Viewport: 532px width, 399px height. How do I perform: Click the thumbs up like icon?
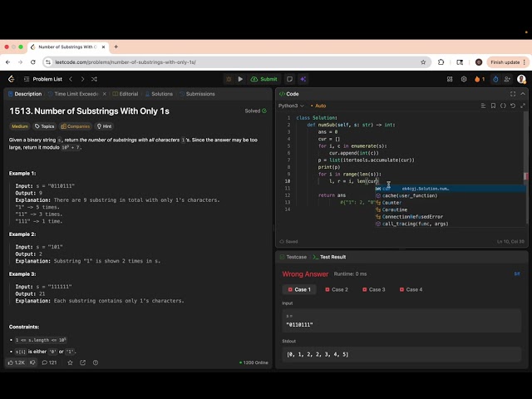(x=12, y=362)
